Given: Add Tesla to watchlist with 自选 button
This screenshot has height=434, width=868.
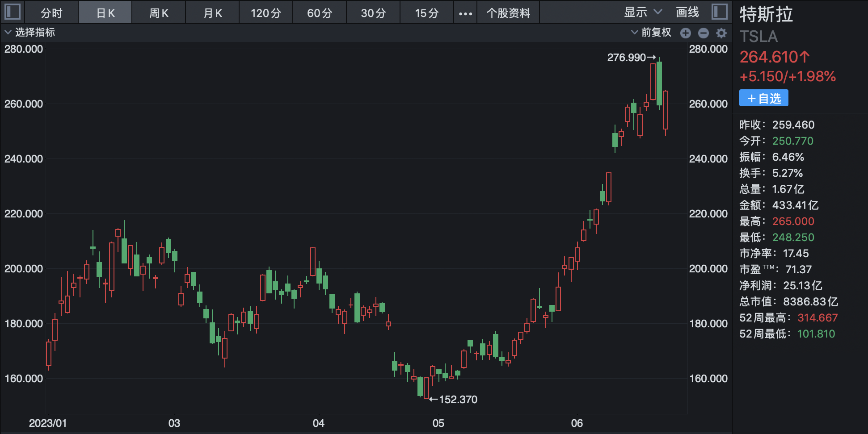Looking at the screenshot, I should click(x=763, y=98).
